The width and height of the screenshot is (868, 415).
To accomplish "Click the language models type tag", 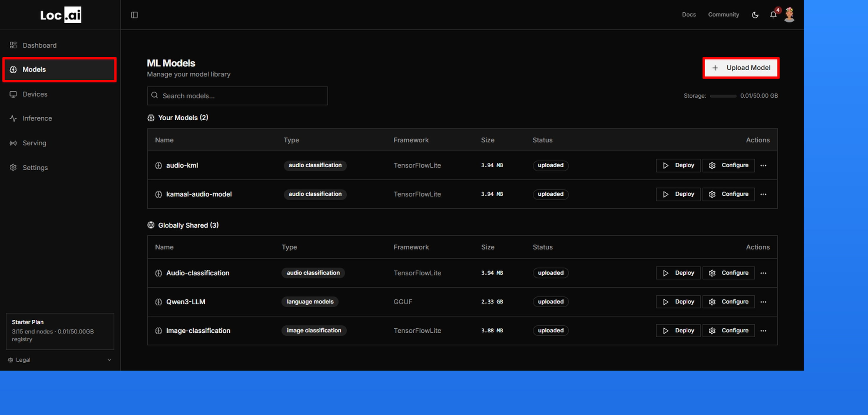I will pos(310,301).
